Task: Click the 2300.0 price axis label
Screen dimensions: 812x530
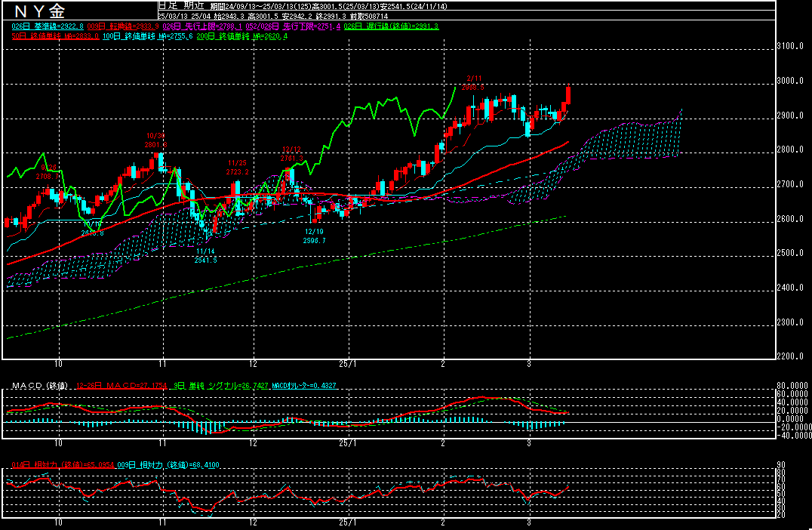Action: click(x=790, y=322)
